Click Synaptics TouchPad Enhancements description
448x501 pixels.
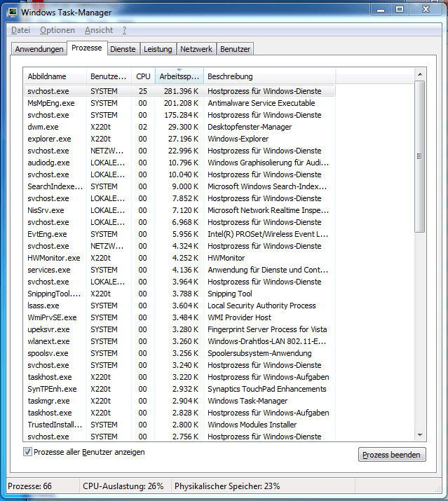click(x=267, y=389)
